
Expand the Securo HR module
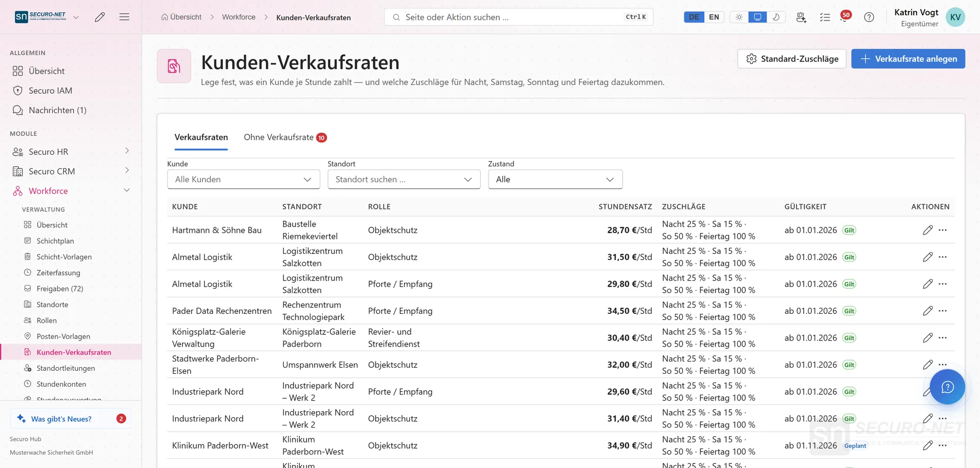point(71,152)
